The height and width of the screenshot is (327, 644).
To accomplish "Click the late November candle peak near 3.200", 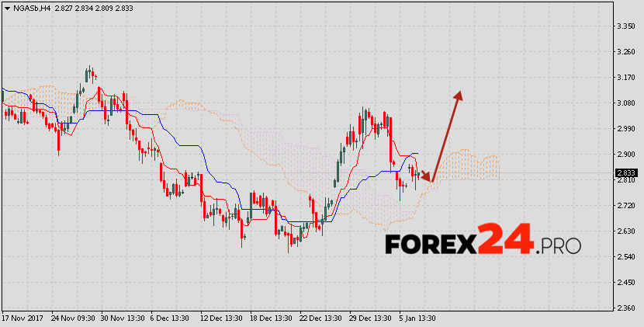I will click(89, 71).
